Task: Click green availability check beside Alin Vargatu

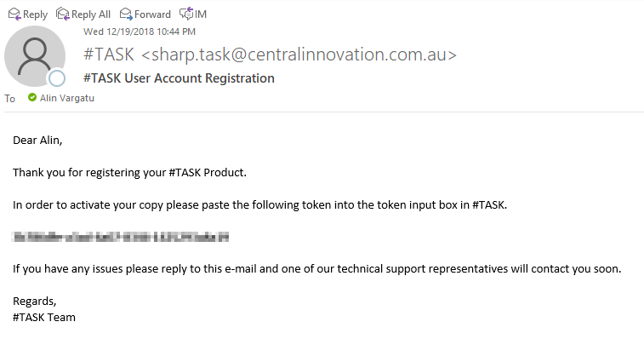Action: pyautogui.click(x=32, y=97)
